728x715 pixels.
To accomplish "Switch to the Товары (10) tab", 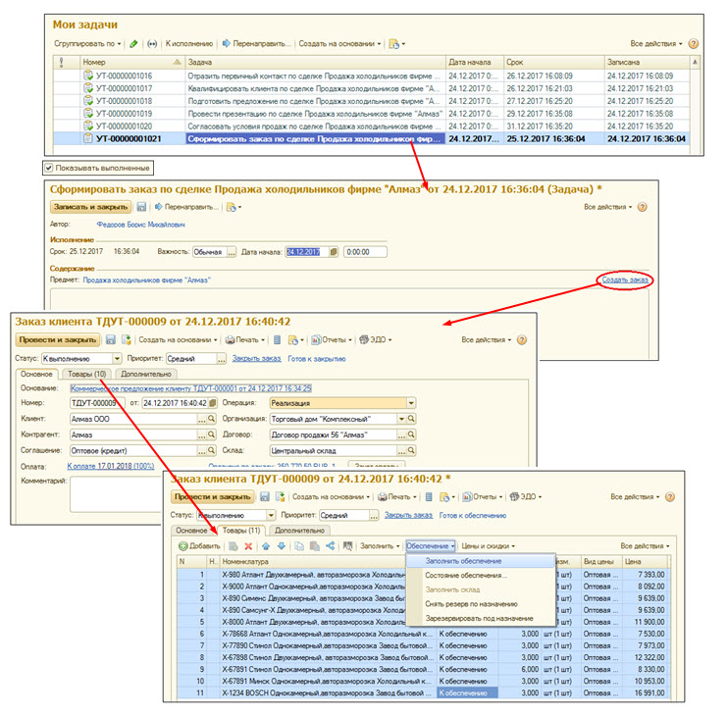I will click(86, 374).
